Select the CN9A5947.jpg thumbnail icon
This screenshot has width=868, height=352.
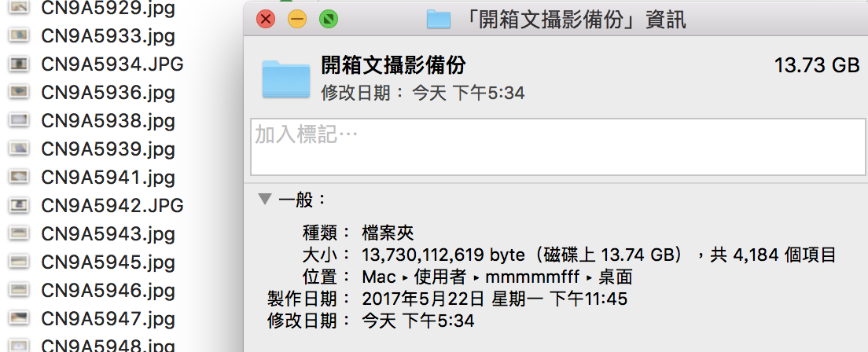[20, 319]
